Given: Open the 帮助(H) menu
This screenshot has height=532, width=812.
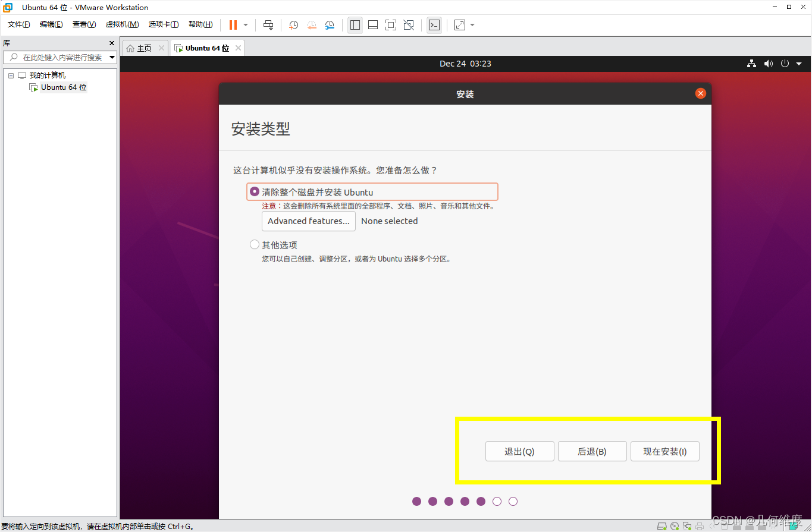Looking at the screenshot, I should coord(200,24).
